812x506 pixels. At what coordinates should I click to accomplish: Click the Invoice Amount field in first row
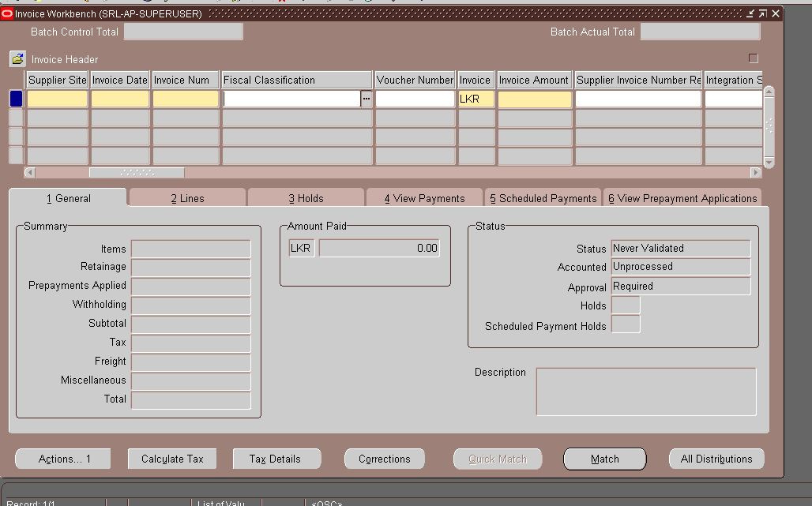pos(535,99)
